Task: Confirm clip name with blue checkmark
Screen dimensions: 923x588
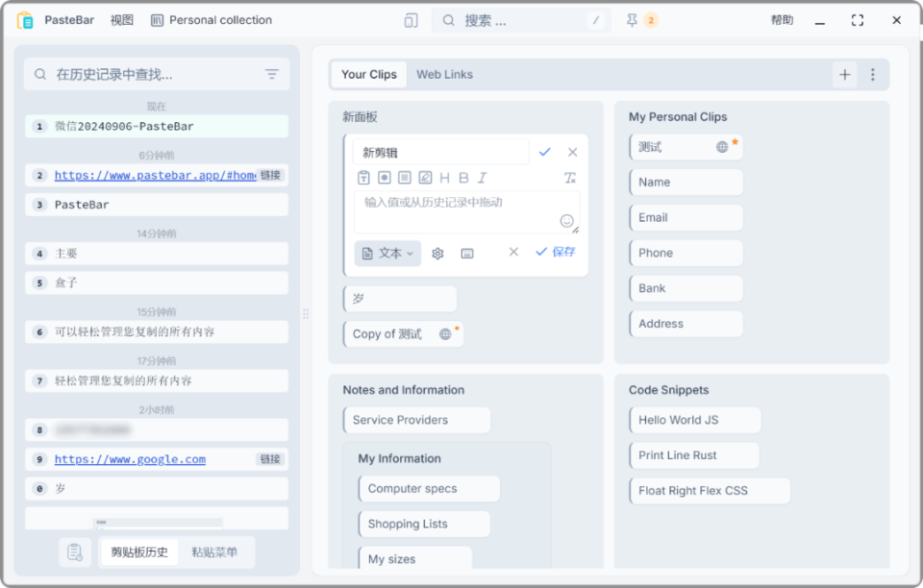Action: point(545,153)
